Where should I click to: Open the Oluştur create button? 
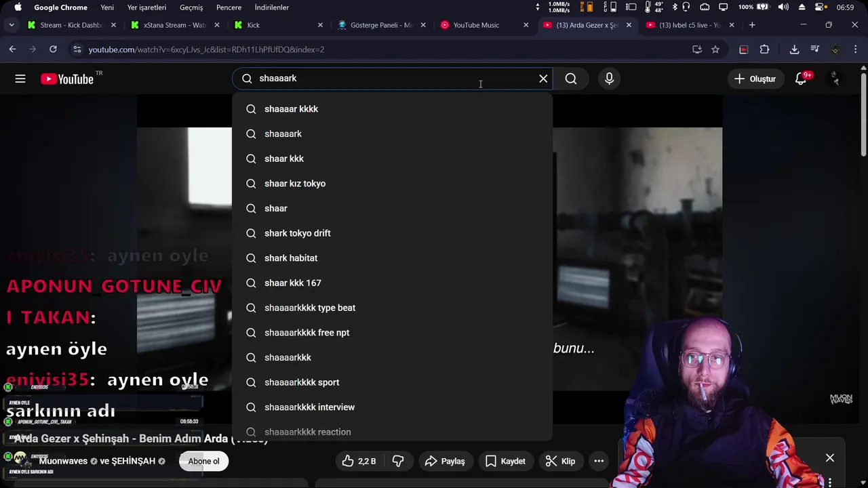click(755, 79)
